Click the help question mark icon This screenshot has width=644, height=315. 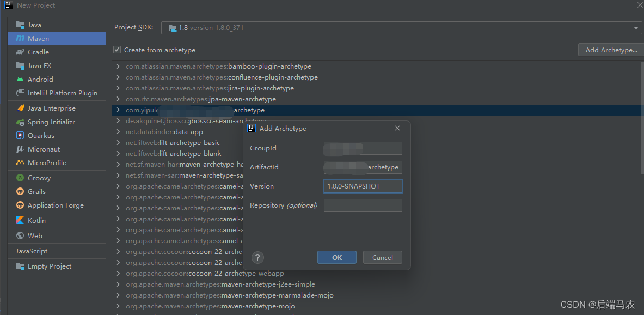257,257
